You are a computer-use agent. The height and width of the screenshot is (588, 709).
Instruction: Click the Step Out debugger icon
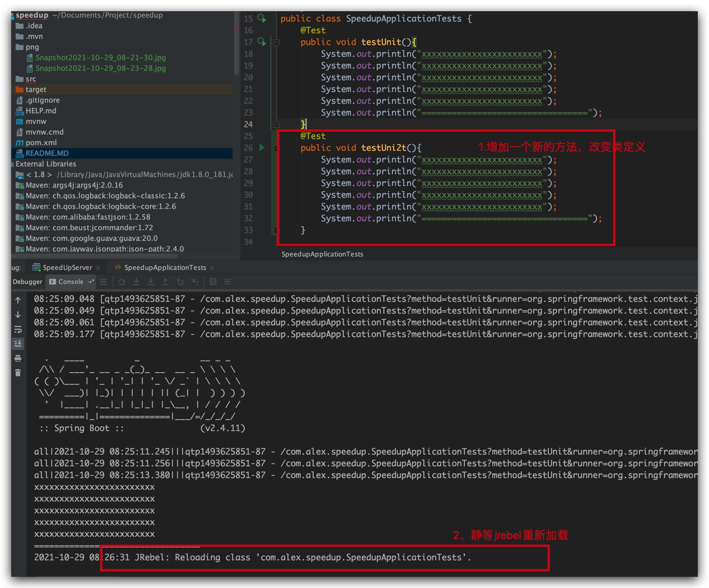[x=166, y=282]
